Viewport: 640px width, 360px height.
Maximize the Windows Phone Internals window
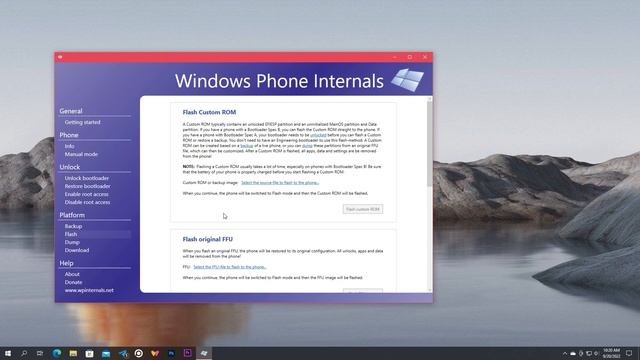tap(410, 57)
